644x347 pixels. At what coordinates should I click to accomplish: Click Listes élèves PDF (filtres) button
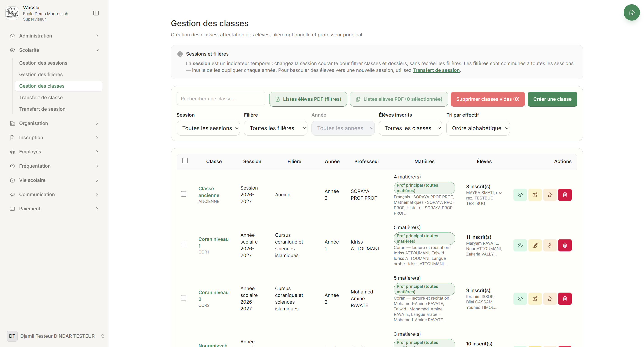click(308, 99)
